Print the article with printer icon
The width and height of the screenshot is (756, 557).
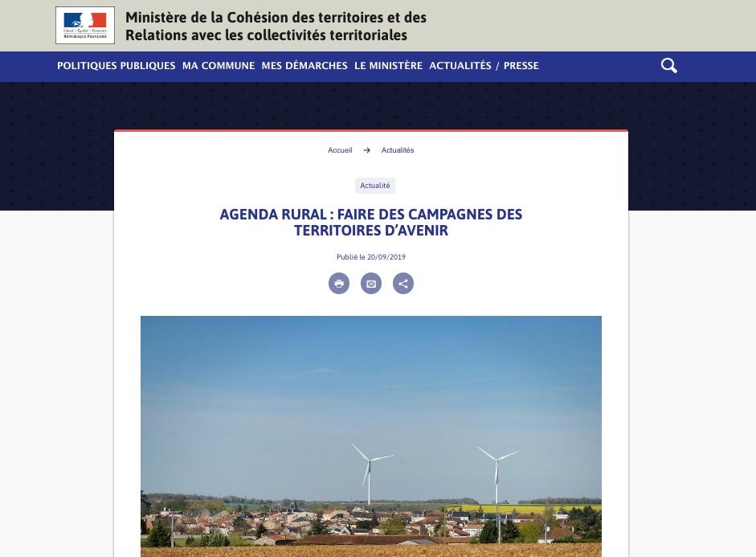(339, 283)
